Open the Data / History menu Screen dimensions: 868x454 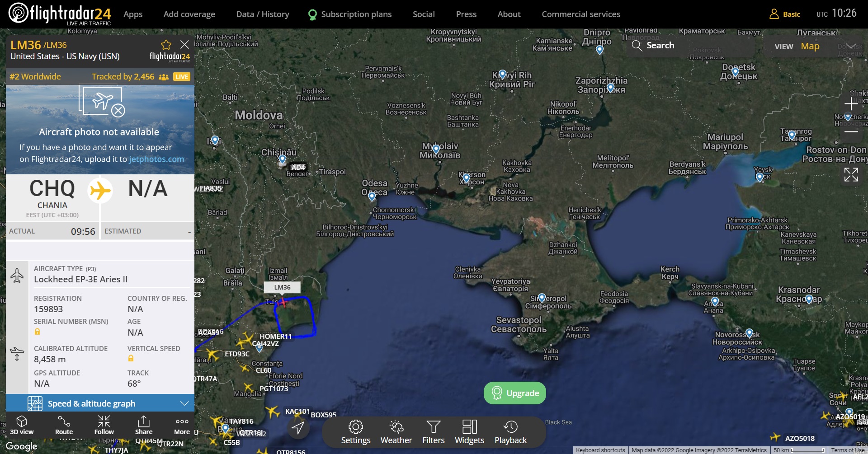tap(262, 14)
